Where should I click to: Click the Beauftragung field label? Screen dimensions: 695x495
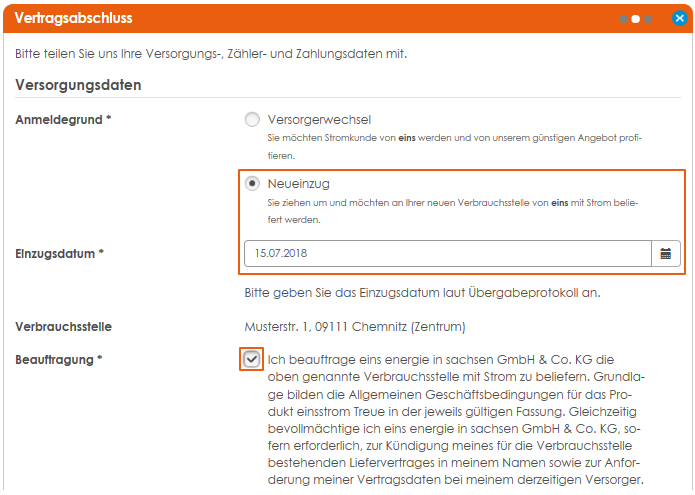pos(58,359)
